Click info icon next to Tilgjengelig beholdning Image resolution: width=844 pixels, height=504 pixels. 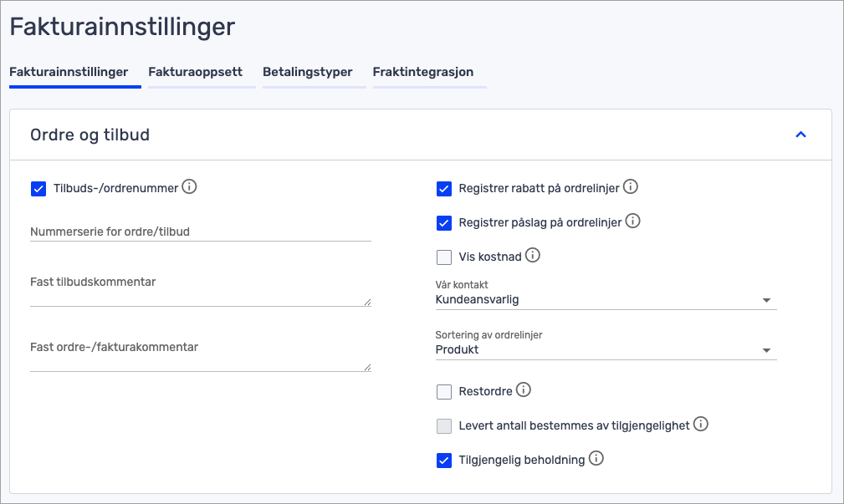(x=596, y=459)
